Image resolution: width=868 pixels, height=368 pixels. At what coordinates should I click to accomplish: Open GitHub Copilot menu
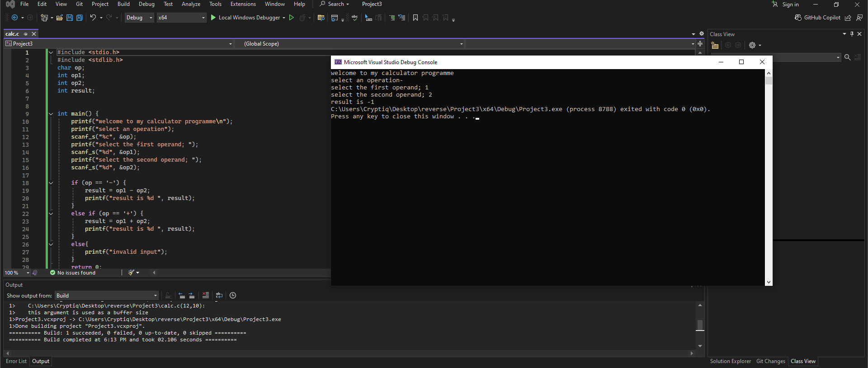click(x=817, y=18)
